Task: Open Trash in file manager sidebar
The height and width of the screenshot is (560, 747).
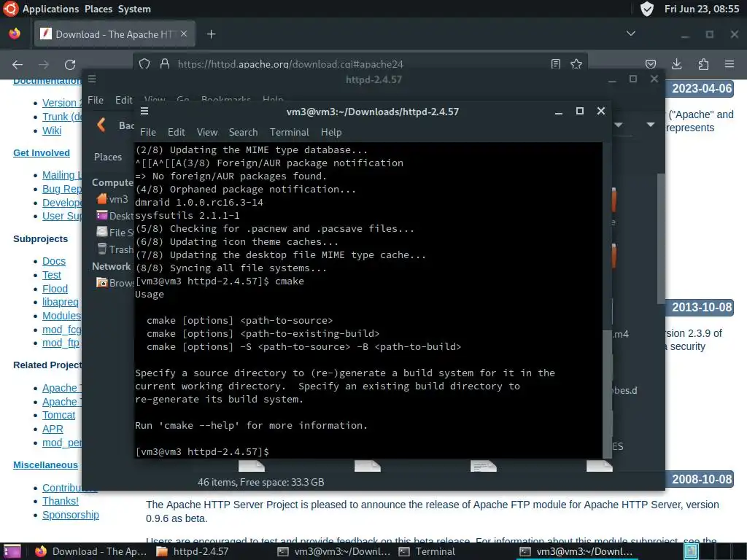Action: (x=115, y=249)
